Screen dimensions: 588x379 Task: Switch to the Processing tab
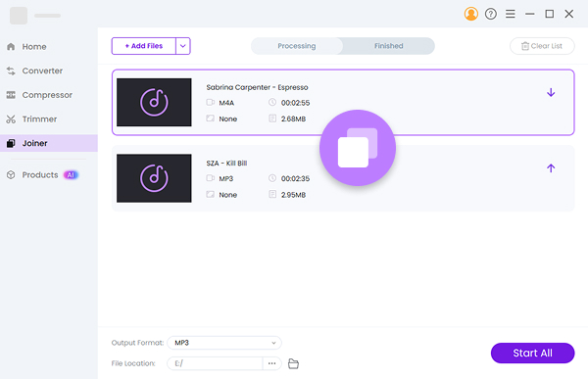[297, 46]
